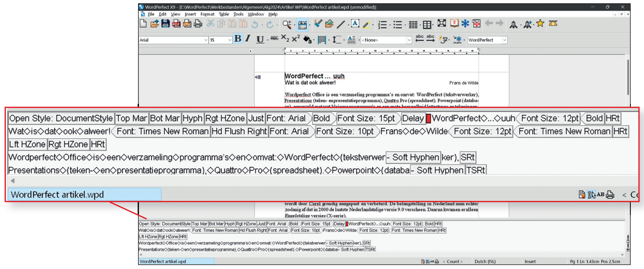Click the < Count > status bar button

[453, 262]
